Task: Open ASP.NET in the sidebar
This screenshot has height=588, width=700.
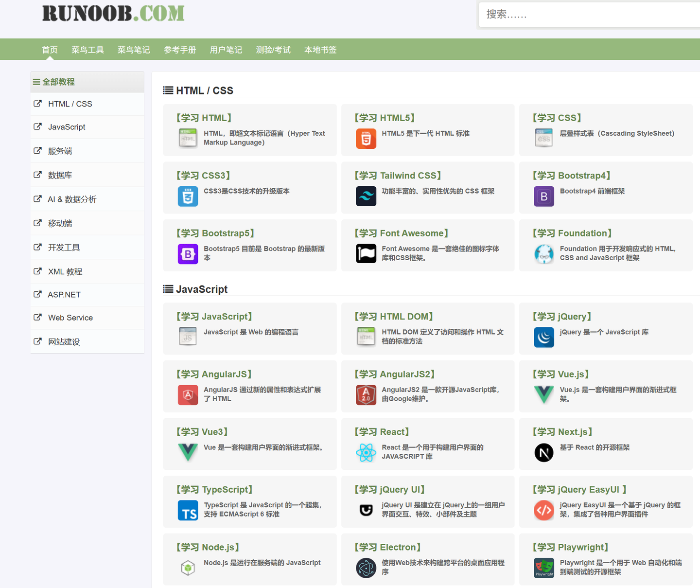Action: coord(87,295)
